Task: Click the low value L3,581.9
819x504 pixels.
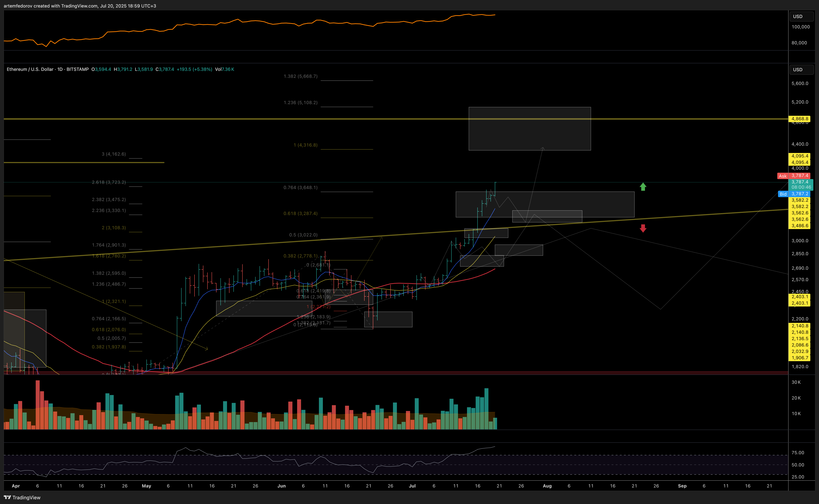Action: point(144,69)
